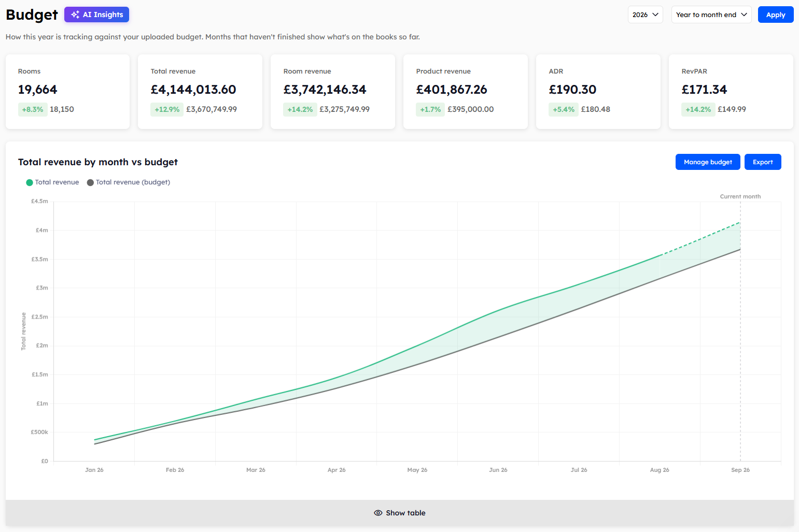
Task: Select the ADR metric card
Action: [x=598, y=92]
